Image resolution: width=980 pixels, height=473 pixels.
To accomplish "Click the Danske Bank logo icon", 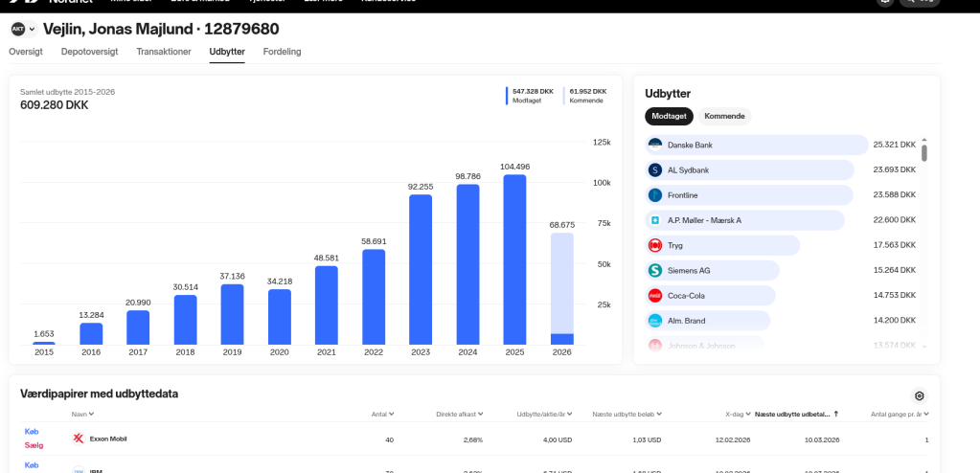I will [655, 145].
